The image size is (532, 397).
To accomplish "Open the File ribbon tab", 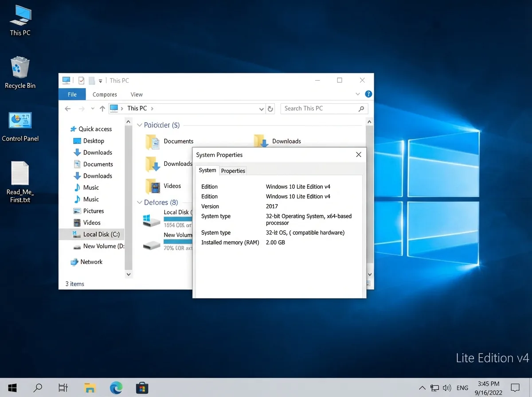I will click(72, 94).
